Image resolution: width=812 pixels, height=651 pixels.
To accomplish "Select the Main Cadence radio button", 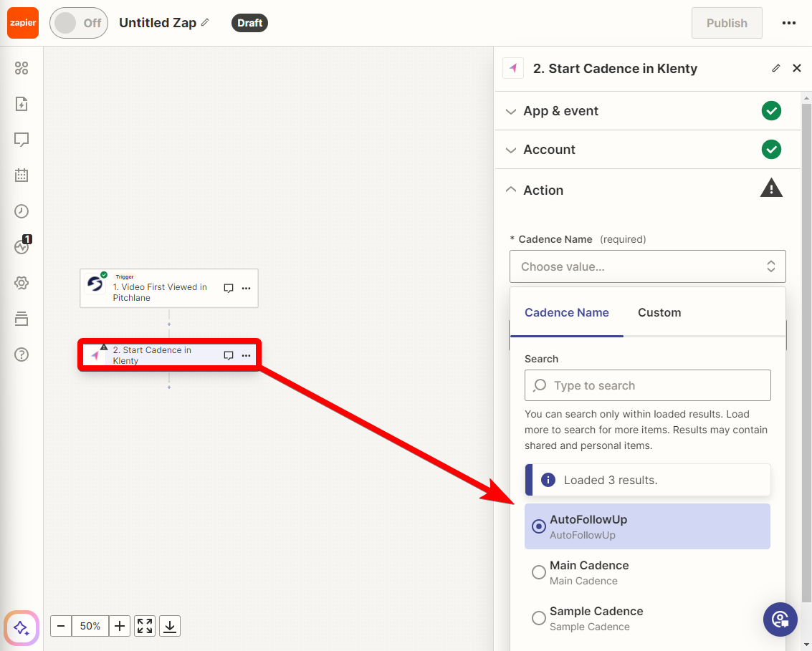I will 538,572.
